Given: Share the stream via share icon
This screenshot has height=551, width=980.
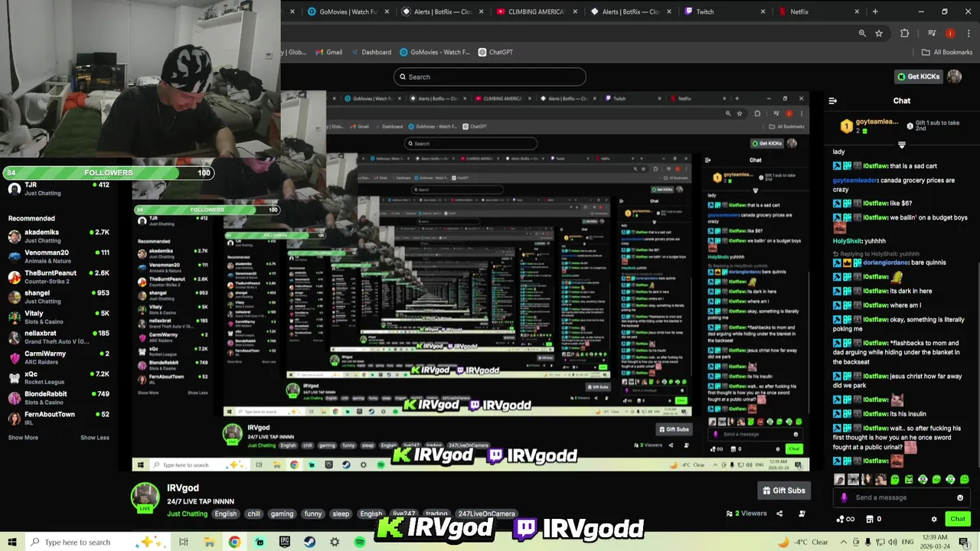Looking at the screenshot, I should coord(779,514).
